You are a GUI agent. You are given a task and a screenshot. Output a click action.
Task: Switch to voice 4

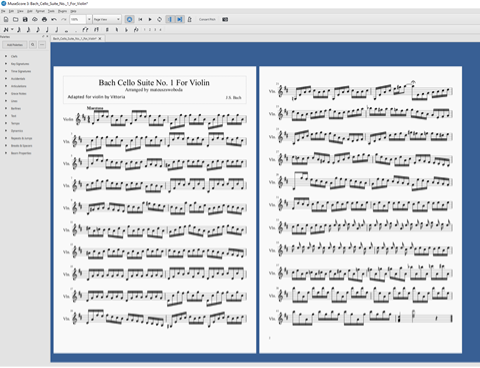click(161, 30)
